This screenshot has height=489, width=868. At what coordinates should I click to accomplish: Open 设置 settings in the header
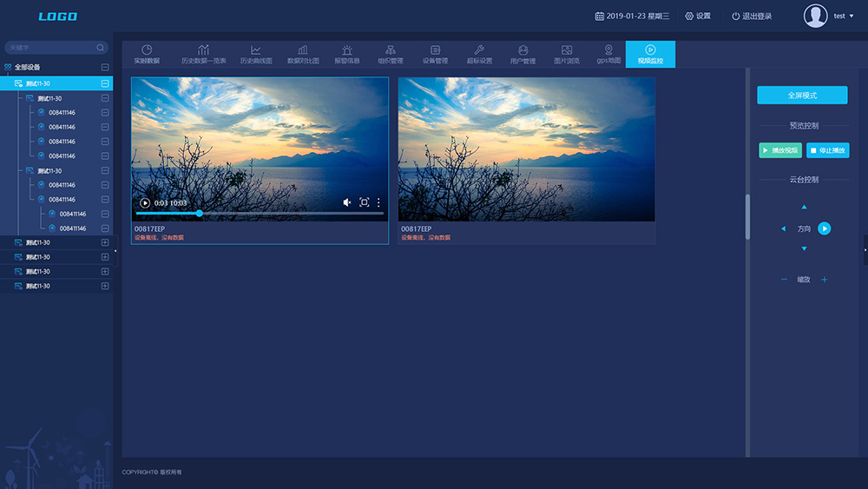click(698, 16)
